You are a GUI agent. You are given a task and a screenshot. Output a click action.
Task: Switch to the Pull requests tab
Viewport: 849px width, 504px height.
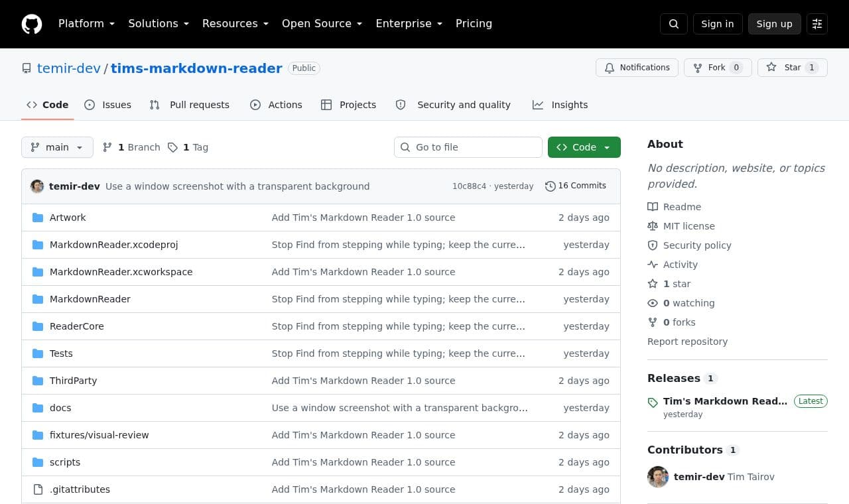pyautogui.click(x=190, y=105)
